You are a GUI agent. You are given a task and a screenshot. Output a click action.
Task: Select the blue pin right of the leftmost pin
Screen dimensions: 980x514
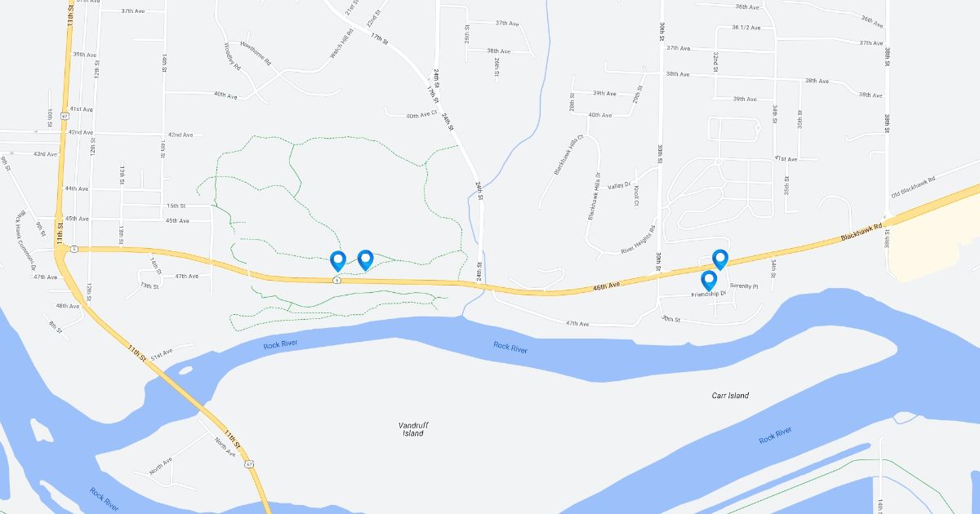click(365, 259)
